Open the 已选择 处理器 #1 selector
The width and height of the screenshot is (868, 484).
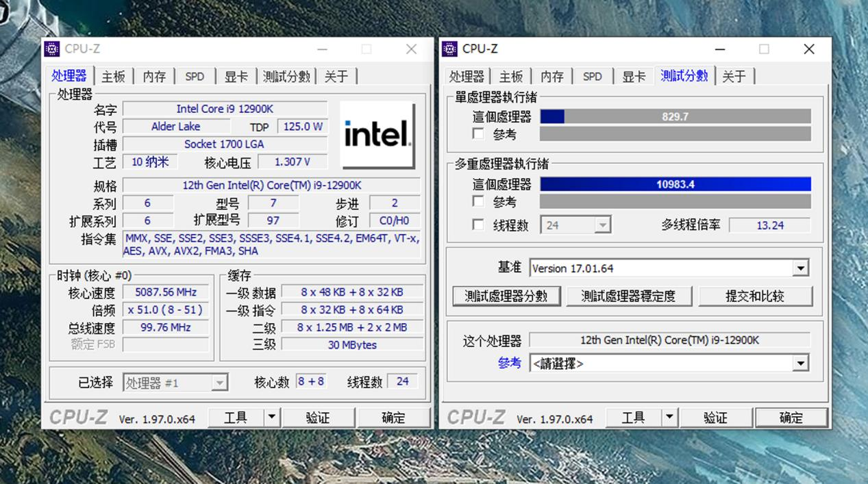point(219,383)
